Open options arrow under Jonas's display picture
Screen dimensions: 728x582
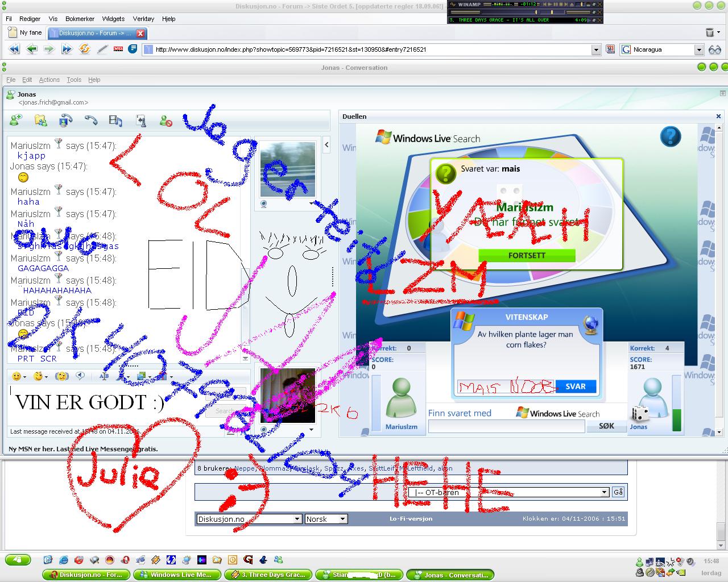click(311, 203)
